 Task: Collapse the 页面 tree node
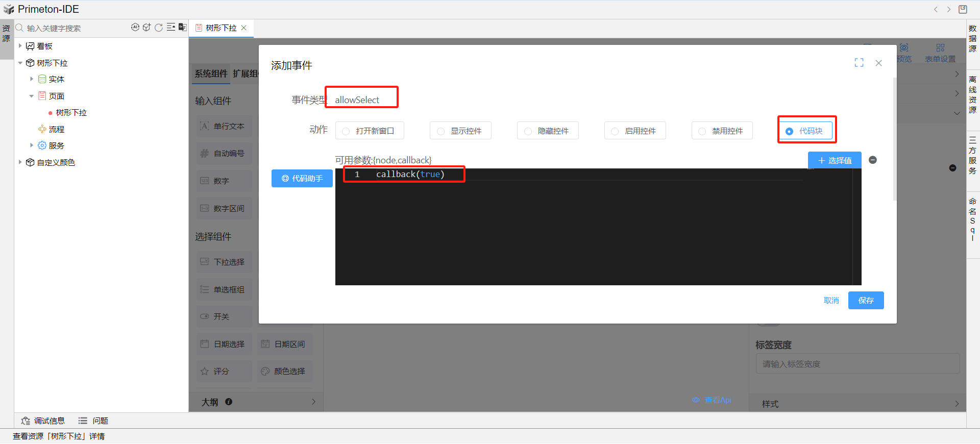(x=32, y=96)
